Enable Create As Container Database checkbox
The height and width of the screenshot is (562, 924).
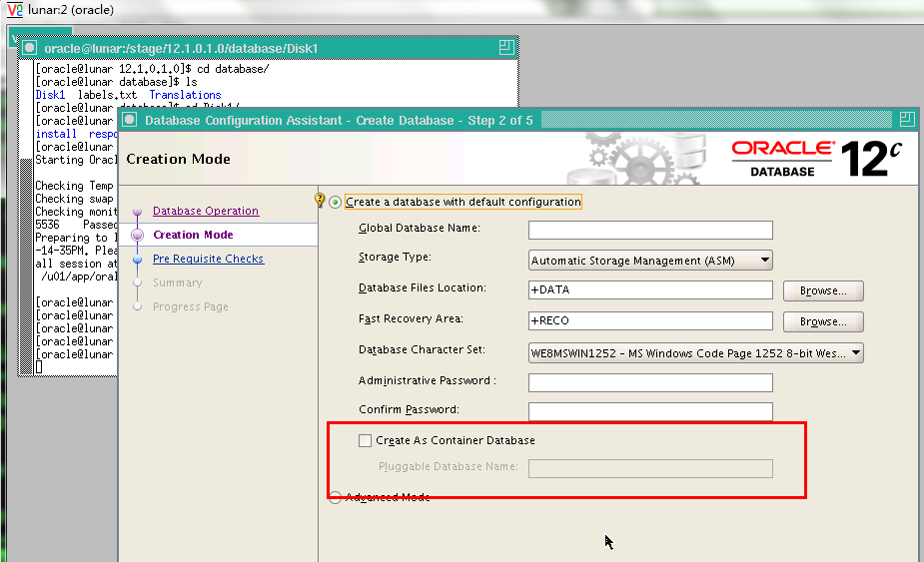click(x=365, y=440)
